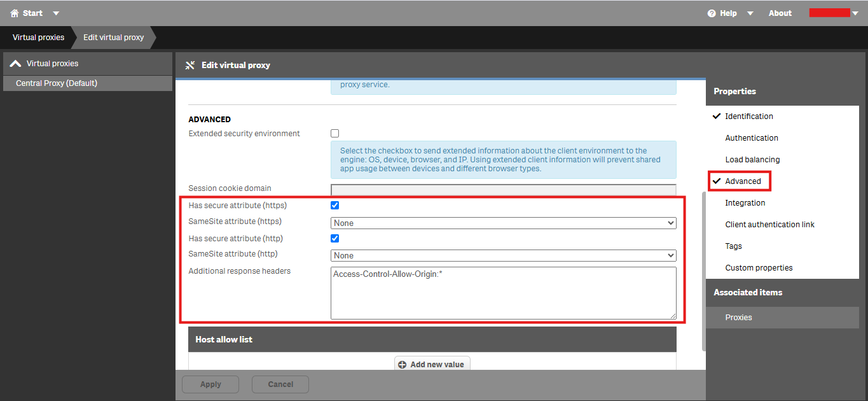This screenshot has width=868, height=401.
Task: Collapse the Virtual proxies list using the chevron
Action: 15,62
